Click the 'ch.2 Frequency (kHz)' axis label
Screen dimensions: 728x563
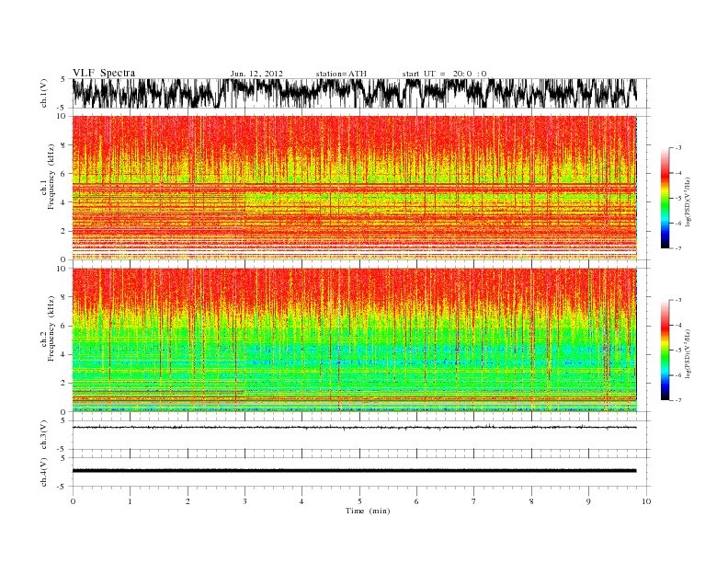tap(49, 328)
